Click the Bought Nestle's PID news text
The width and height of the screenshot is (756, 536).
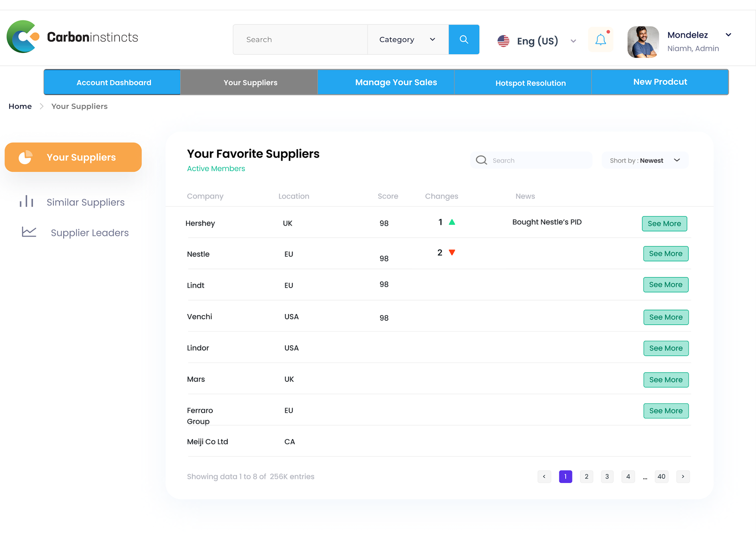point(547,222)
